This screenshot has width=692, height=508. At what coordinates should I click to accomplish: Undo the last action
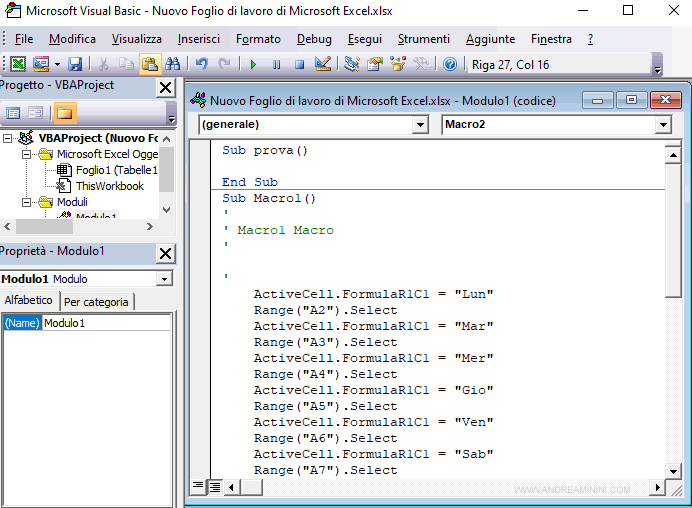(x=202, y=64)
